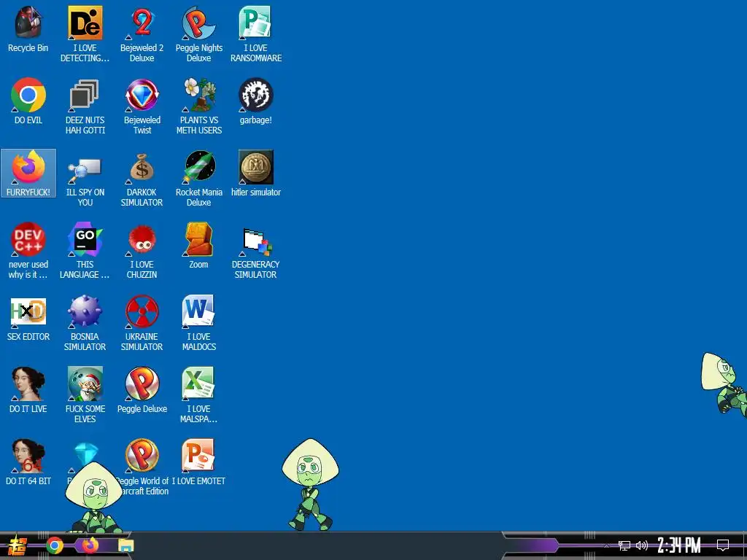Viewport: 747px width, 560px height.
Task: Click the Chrome 'DO EVIL' desktop shortcut
Action: point(28,101)
